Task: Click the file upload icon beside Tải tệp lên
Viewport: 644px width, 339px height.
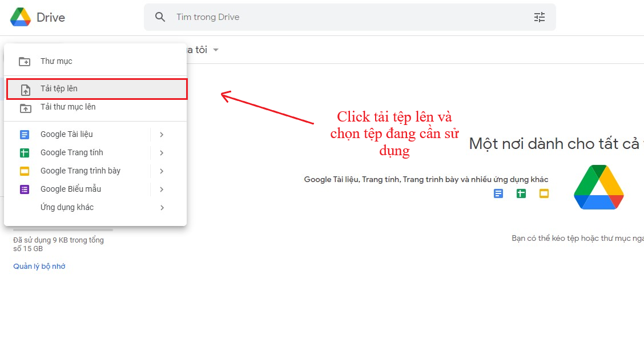Action: [26, 90]
